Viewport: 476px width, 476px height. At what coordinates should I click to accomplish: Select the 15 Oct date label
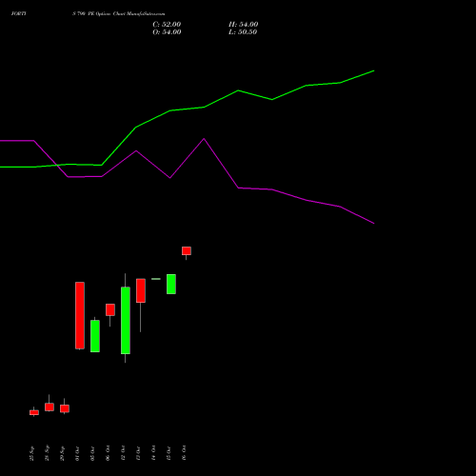tap(169, 453)
